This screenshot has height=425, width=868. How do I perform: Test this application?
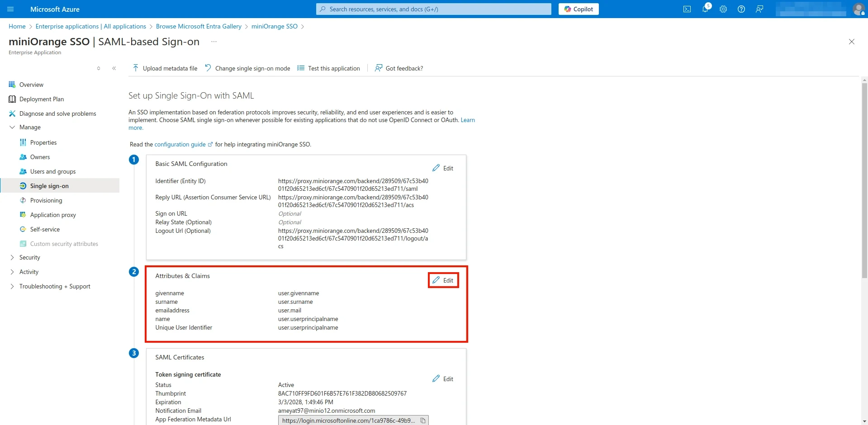pyautogui.click(x=328, y=68)
